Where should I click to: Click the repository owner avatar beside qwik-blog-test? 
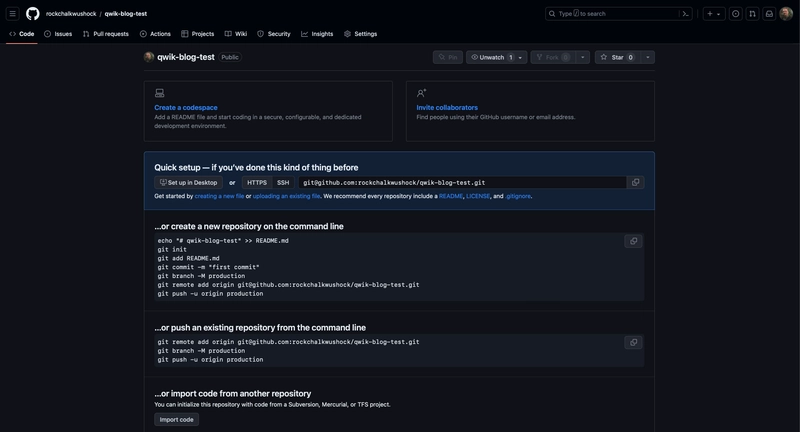click(149, 57)
